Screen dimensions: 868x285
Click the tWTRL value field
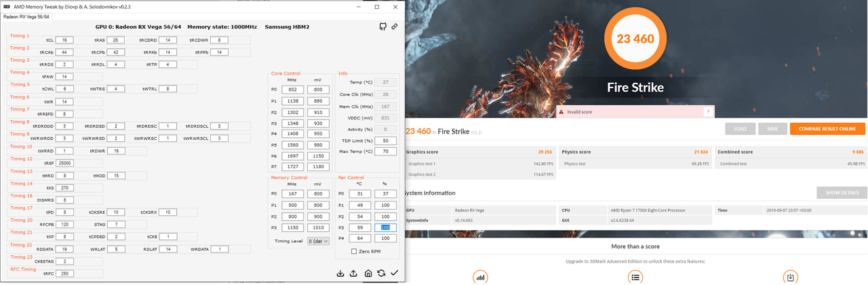[x=167, y=89]
